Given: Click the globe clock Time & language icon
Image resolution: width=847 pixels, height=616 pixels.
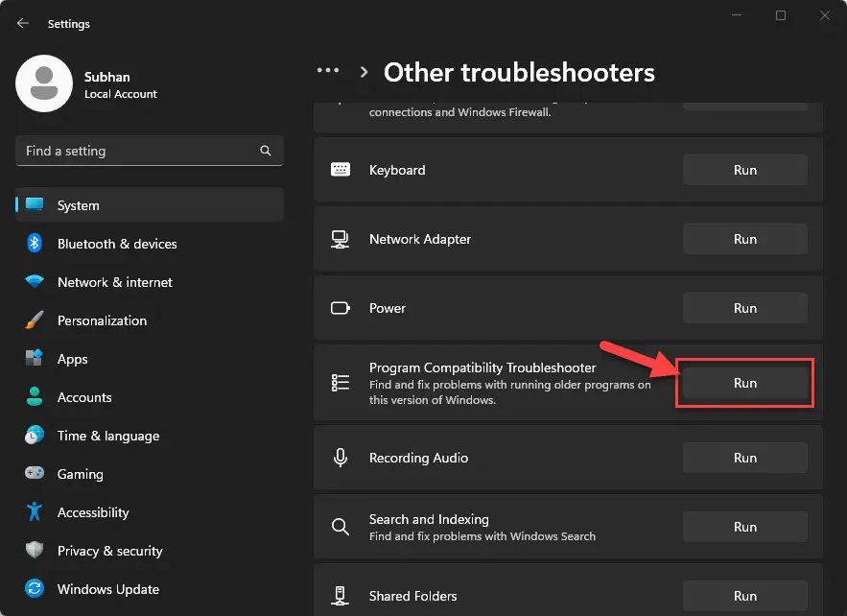Looking at the screenshot, I should tap(35, 435).
